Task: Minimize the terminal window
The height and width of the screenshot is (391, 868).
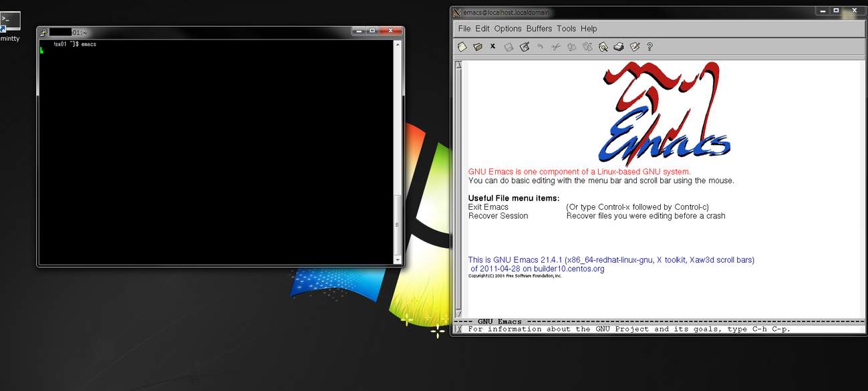Action: click(x=358, y=31)
